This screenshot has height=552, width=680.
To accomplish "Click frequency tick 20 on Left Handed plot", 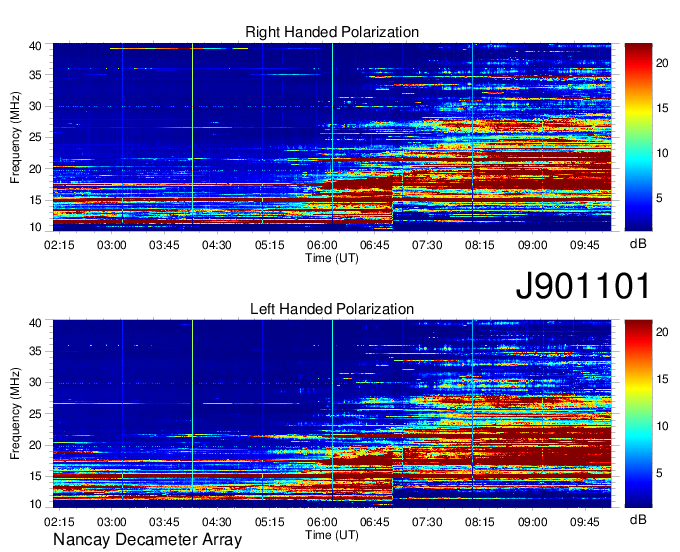I will tap(35, 445).
